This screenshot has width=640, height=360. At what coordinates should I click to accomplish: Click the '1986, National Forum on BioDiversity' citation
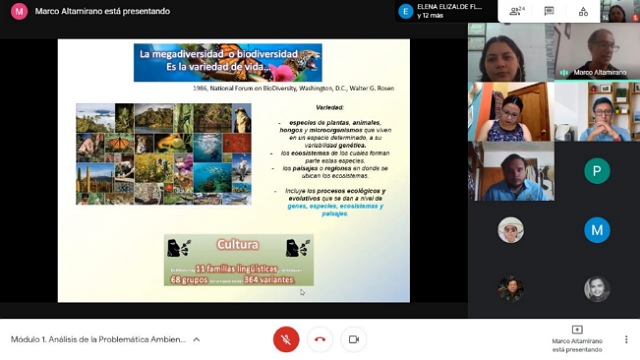tap(293, 88)
